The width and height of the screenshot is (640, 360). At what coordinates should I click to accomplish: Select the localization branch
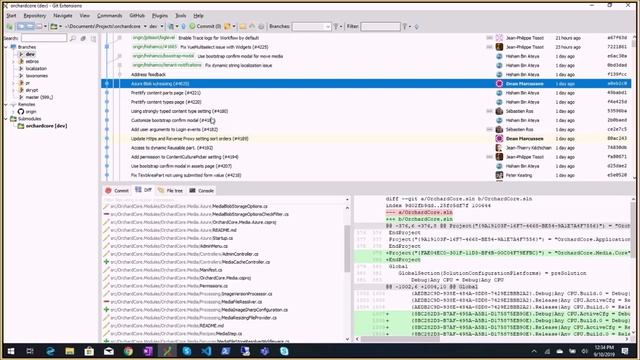pos(36,69)
